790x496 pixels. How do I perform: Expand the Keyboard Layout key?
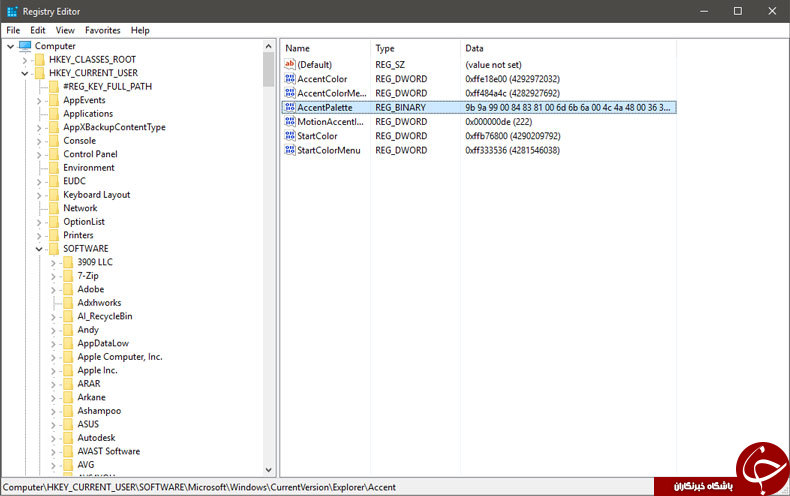coord(39,195)
